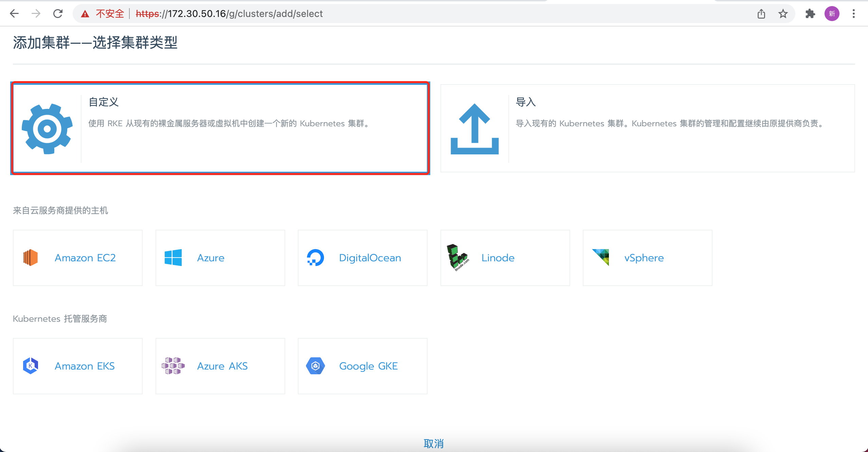868x452 pixels.
Task: Select the 自定义 cluster type title
Action: tap(104, 102)
